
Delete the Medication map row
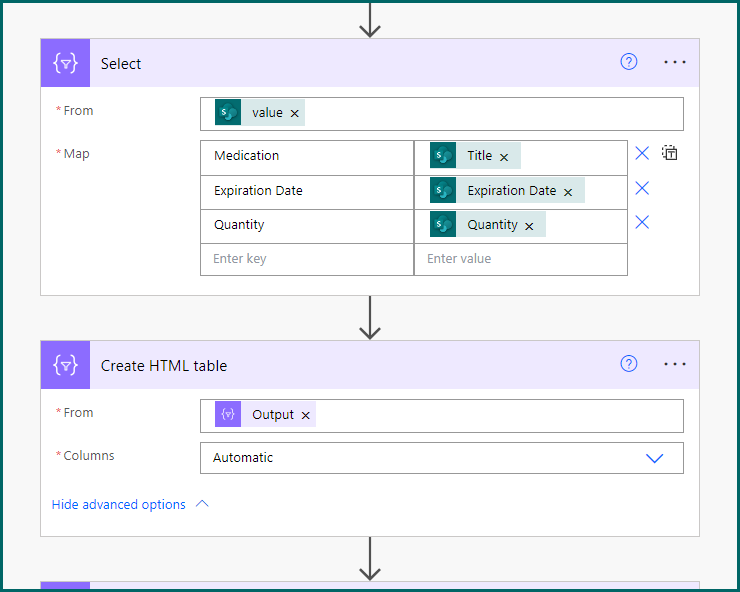[642, 153]
